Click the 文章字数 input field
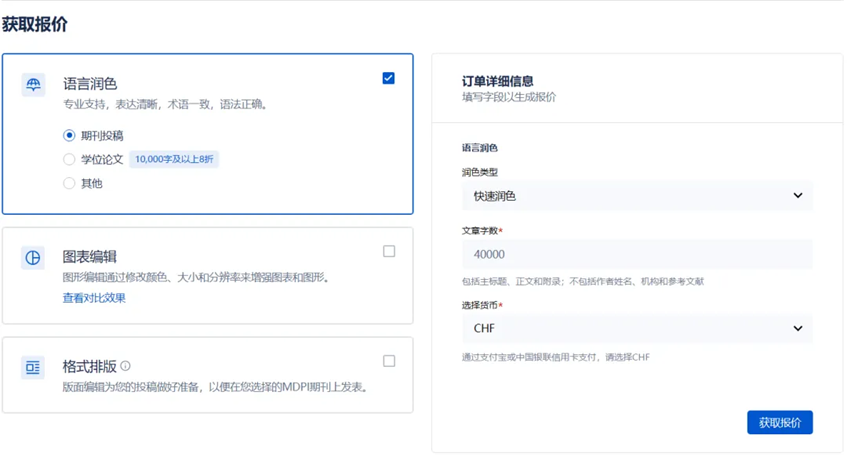The image size is (847, 457). [x=637, y=254]
